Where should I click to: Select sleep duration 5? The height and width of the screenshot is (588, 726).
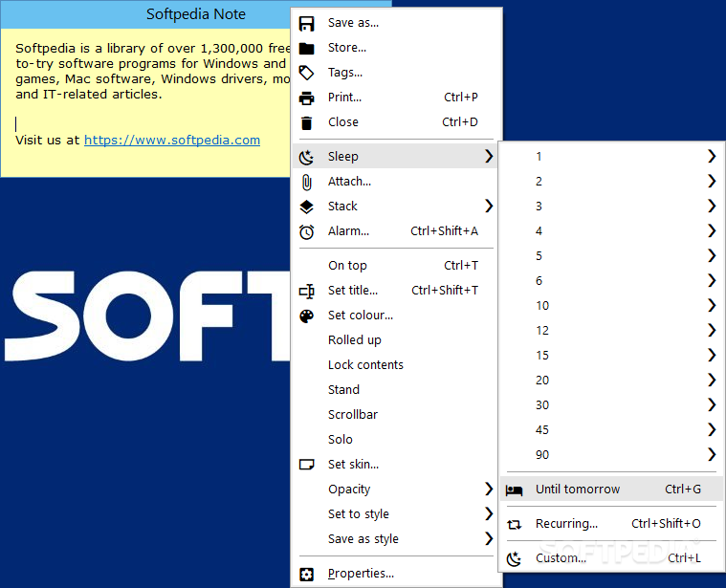pyautogui.click(x=611, y=256)
